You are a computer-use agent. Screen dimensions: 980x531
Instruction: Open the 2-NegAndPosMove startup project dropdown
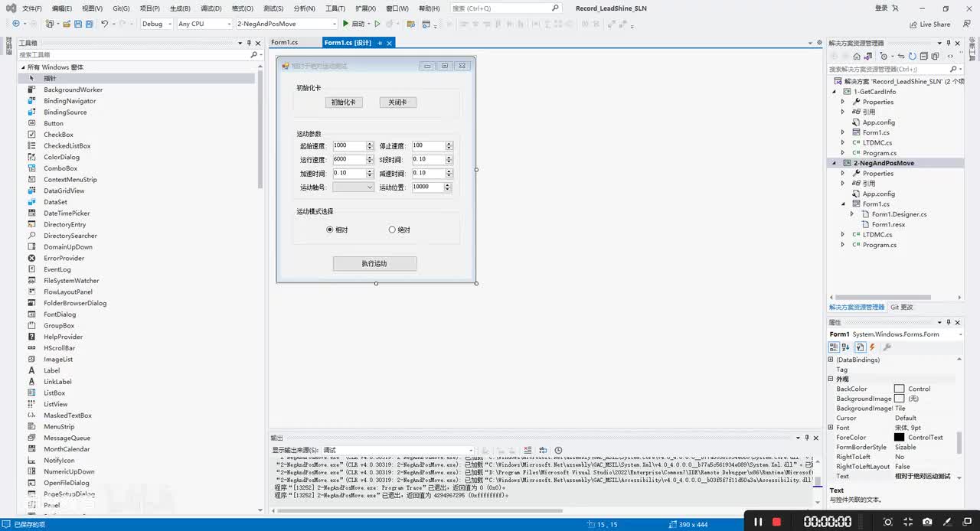tap(286, 24)
